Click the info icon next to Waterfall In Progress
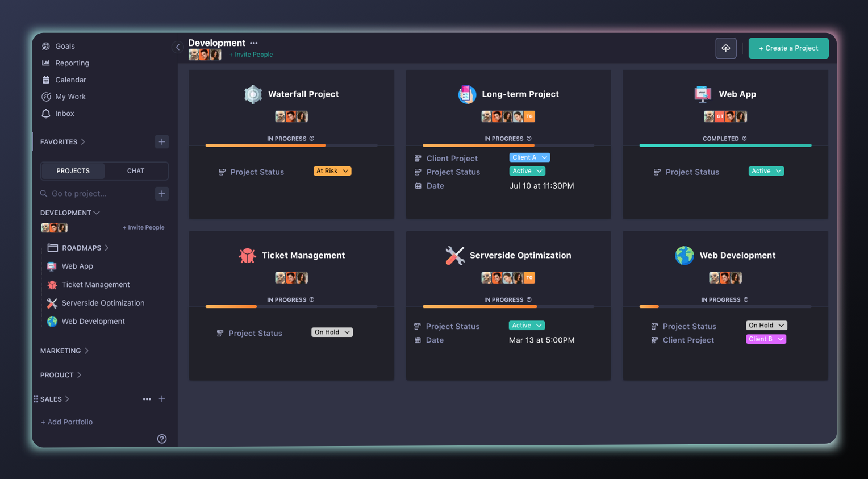 pyautogui.click(x=312, y=139)
